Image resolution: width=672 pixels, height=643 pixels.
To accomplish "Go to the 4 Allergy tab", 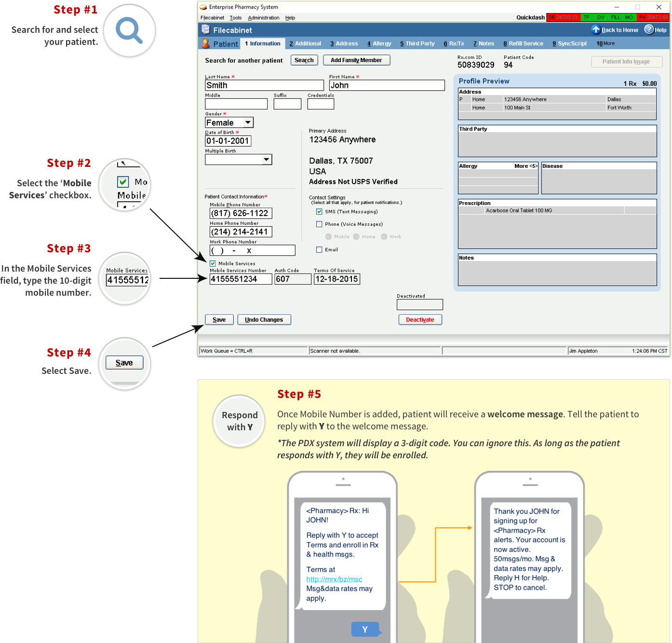I will pyautogui.click(x=379, y=43).
